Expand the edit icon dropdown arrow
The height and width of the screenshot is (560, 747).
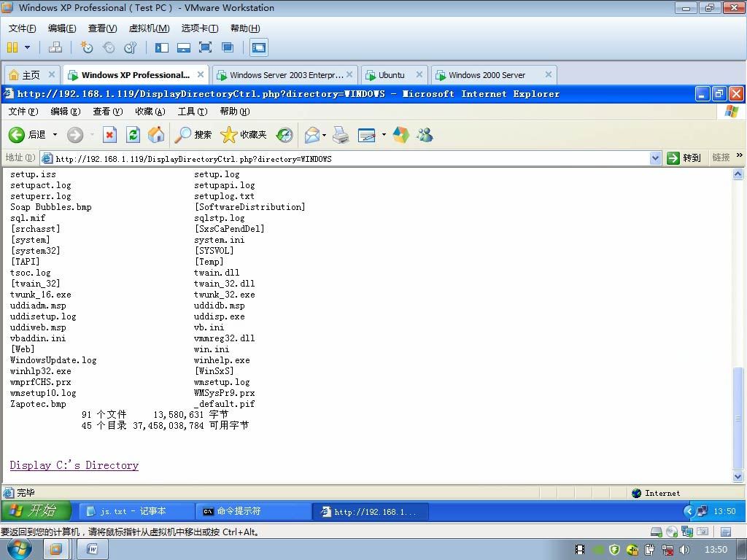pyautogui.click(x=384, y=135)
